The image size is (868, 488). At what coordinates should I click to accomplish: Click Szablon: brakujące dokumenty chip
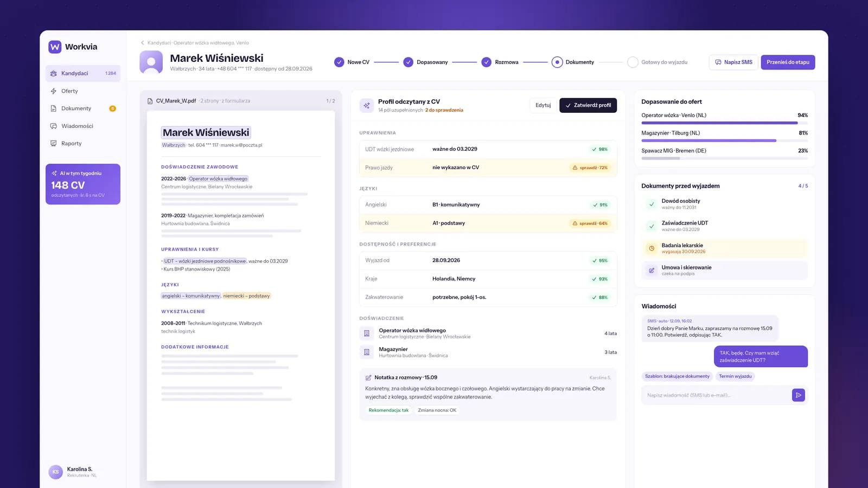[x=677, y=376]
